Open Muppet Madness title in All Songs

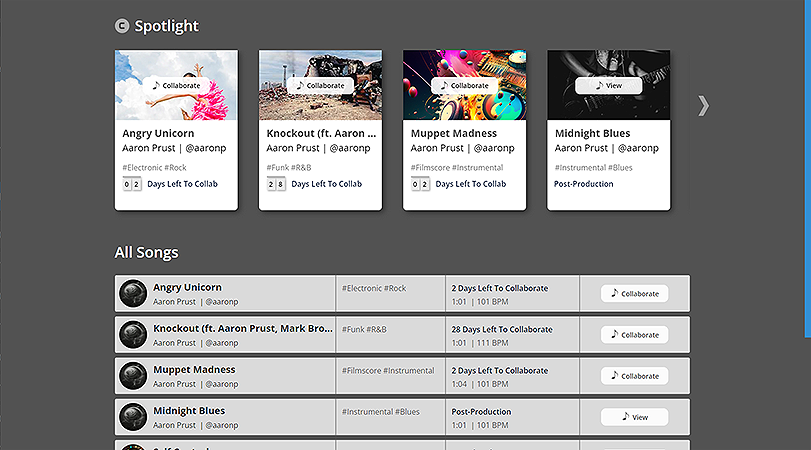pyautogui.click(x=194, y=370)
